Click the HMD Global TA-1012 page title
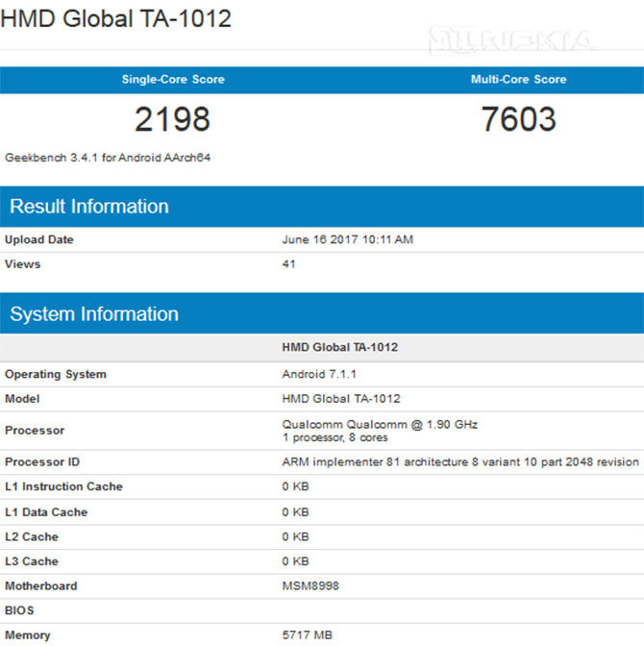This screenshot has height=646, width=644. pyautogui.click(x=116, y=18)
